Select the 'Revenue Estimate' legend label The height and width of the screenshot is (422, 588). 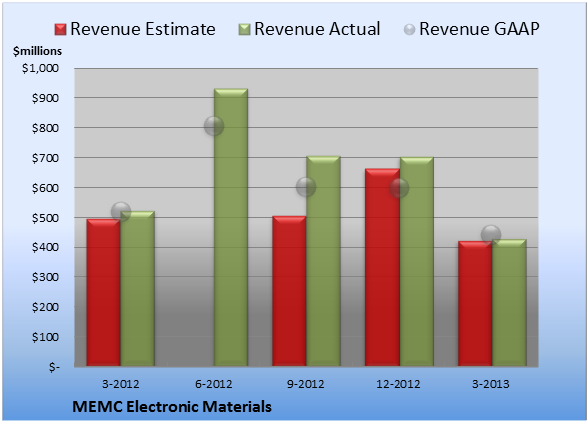[143, 29]
